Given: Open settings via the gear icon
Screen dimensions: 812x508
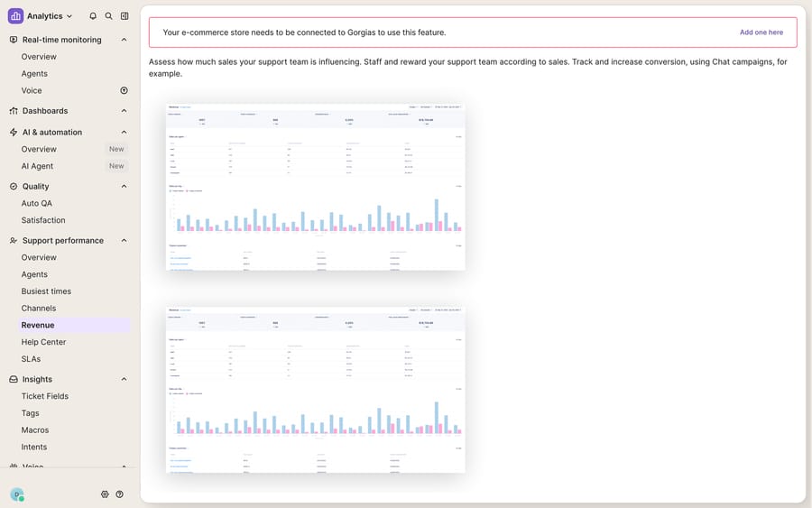Looking at the screenshot, I should (106, 494).
